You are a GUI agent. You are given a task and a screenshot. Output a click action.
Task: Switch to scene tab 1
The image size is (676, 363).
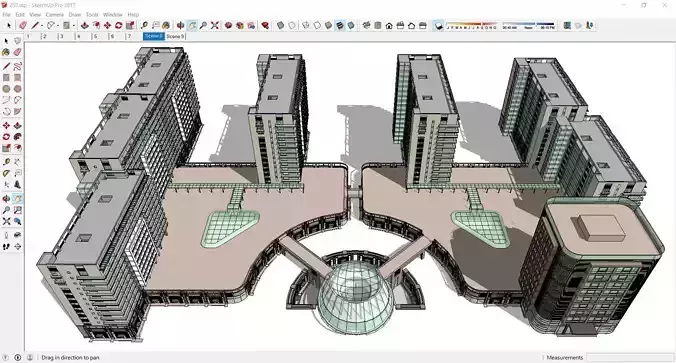pyautogui.click(x=28, y=37)
